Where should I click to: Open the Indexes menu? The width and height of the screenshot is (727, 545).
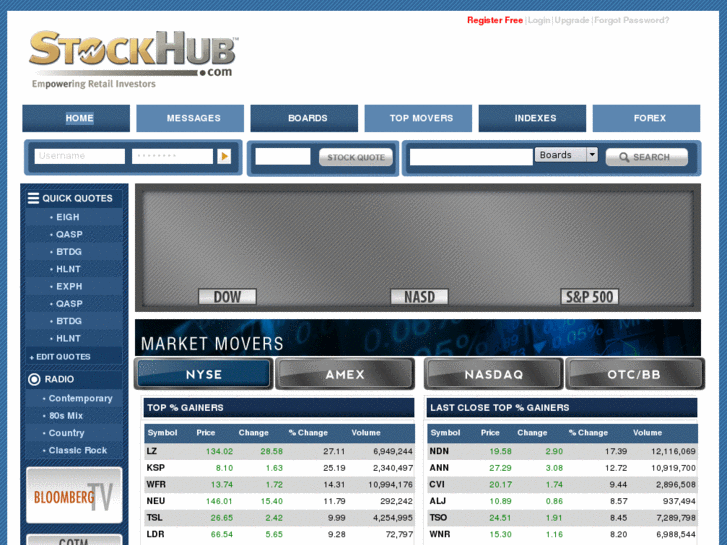coord(532,118)
